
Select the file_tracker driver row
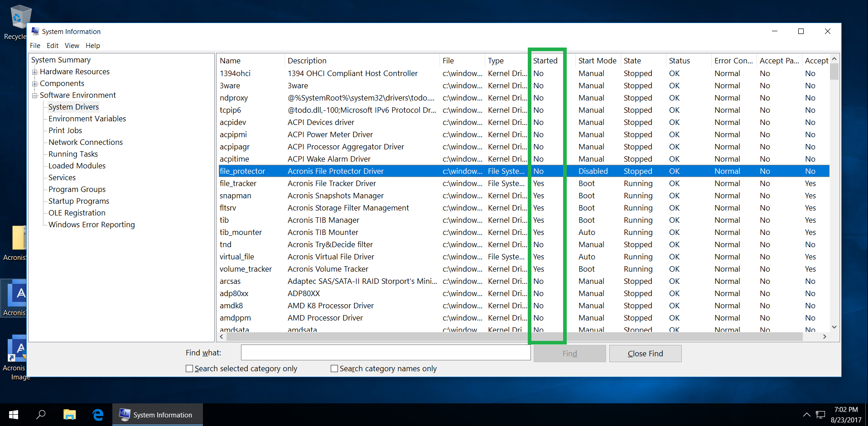(524, 183)
